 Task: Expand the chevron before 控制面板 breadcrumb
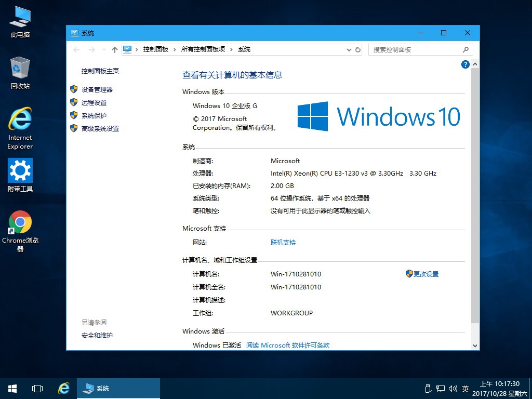(137, 49)
